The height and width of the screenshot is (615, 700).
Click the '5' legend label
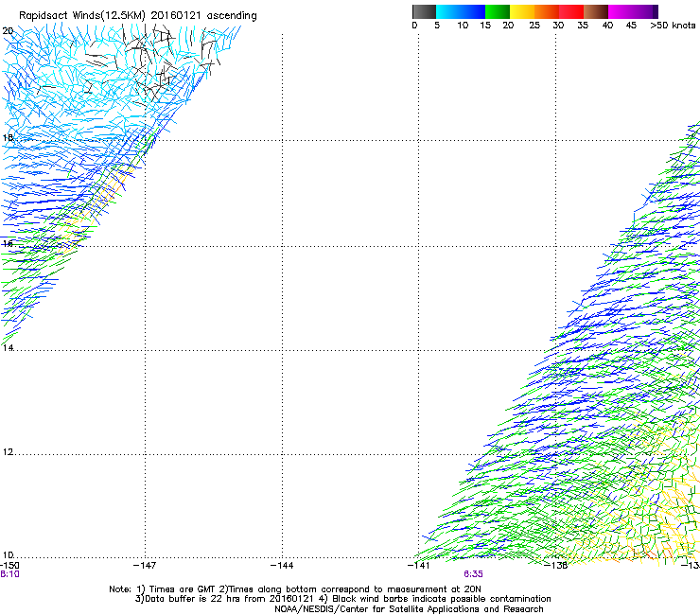(437, 26)
